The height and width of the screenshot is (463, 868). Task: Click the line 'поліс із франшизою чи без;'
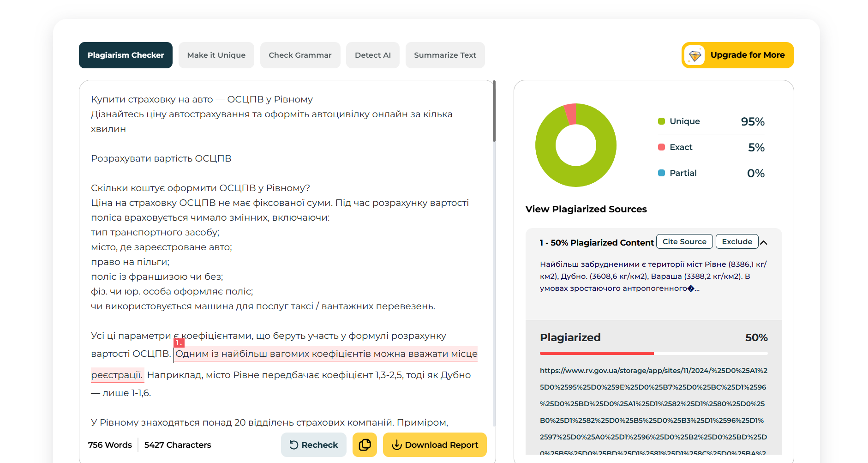pos(157,277)
